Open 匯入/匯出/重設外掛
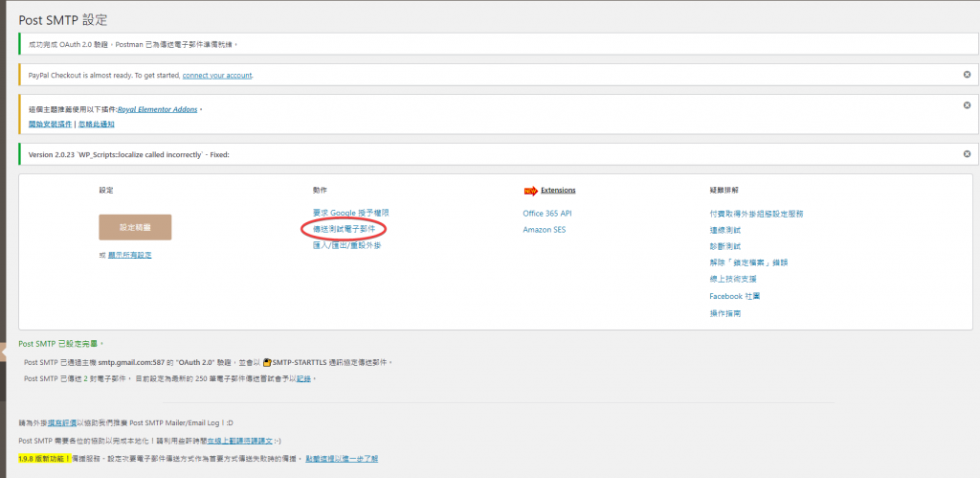Viewport: 980px width, 478px height. (346, 246)
